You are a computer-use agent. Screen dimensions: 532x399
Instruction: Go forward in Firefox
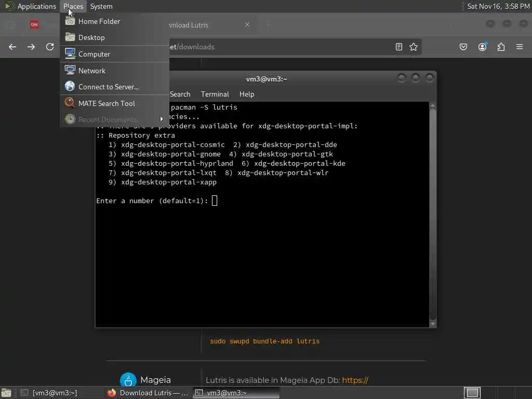[31, 47]
